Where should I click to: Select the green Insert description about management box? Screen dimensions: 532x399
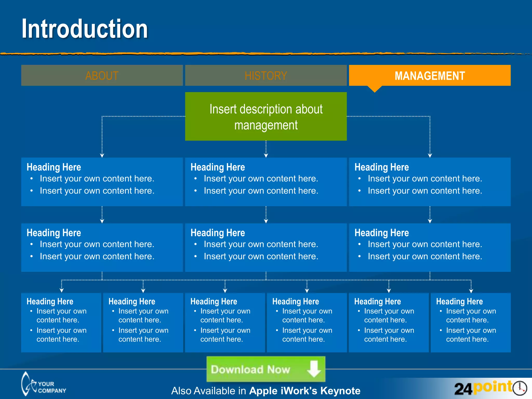(x=266, y=116)
